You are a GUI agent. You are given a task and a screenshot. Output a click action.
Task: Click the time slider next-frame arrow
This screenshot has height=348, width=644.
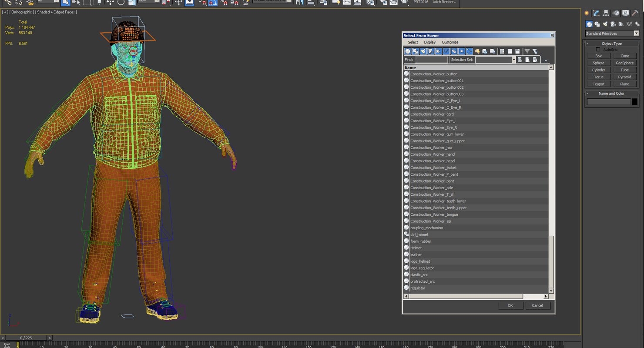50,338
